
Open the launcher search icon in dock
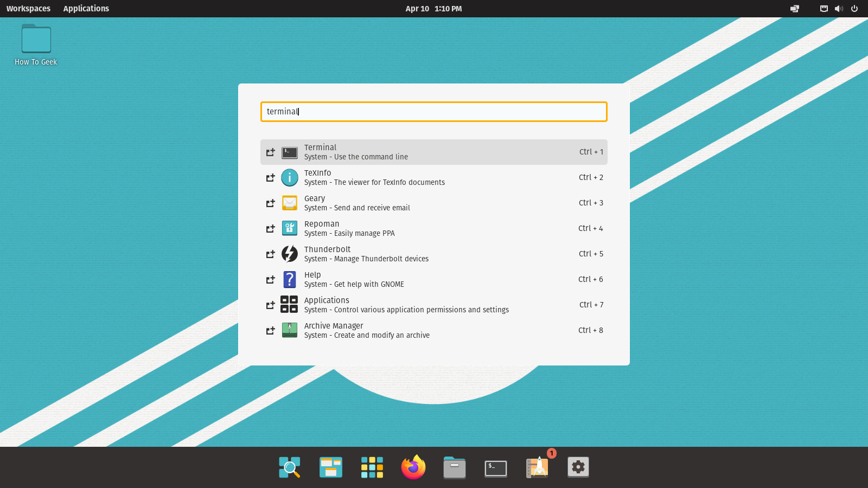click(x=290, y=467)
